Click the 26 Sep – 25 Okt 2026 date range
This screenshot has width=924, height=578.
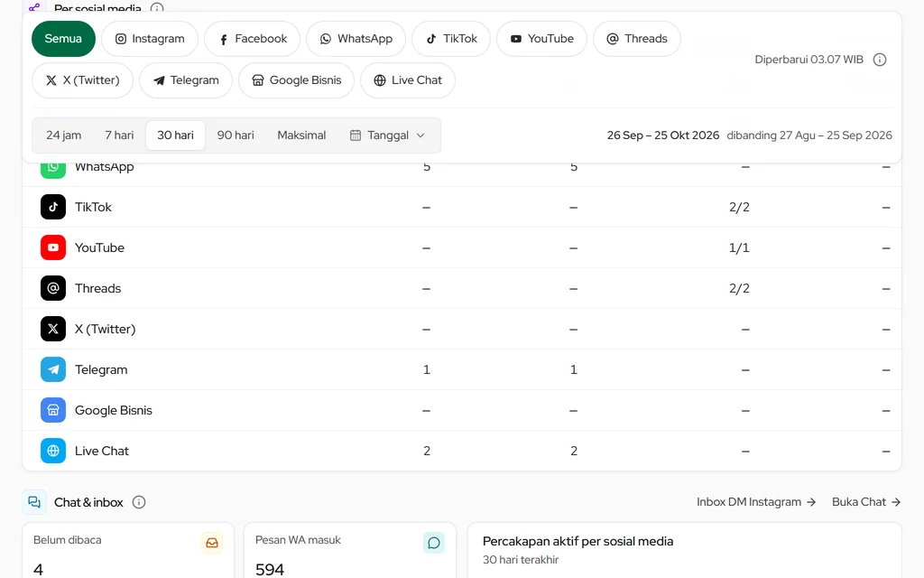(x=663, y=135)
